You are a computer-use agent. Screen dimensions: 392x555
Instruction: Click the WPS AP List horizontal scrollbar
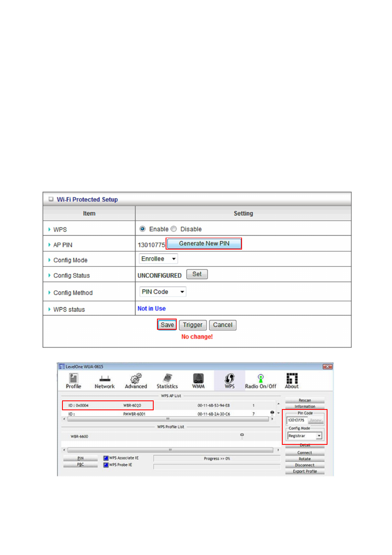point(168,419)
